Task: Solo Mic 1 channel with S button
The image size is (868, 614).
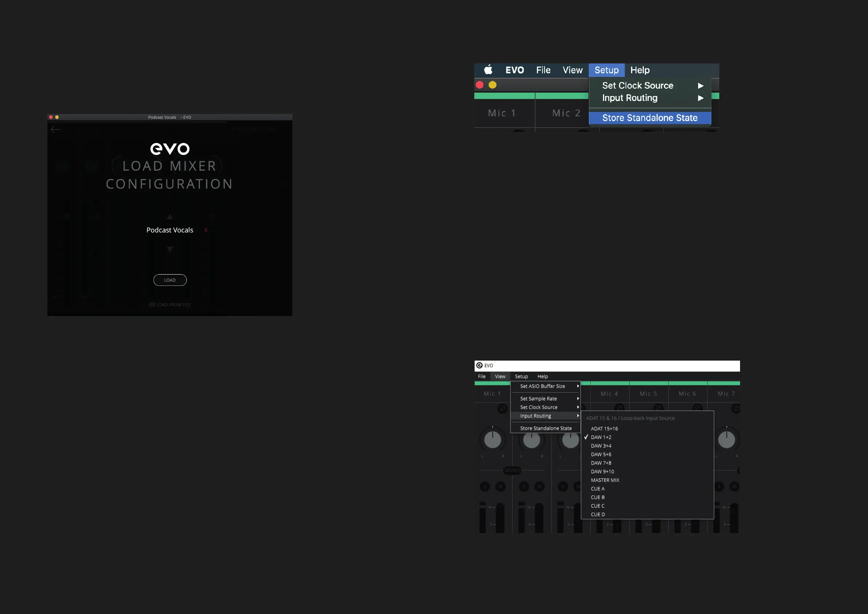Action: [x=484, y=487]
